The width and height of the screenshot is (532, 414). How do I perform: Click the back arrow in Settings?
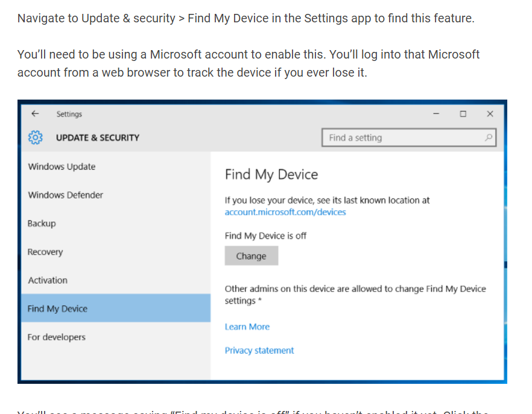[35, 113]
